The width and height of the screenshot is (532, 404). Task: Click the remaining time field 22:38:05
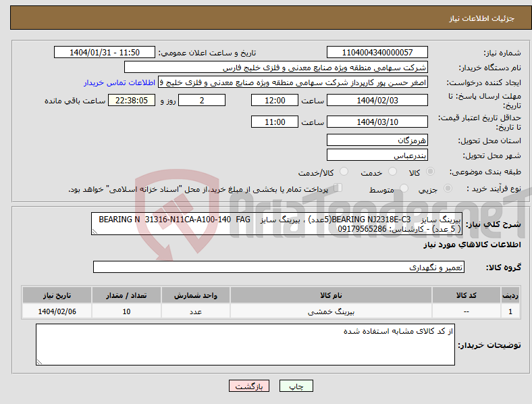point(132,100)
